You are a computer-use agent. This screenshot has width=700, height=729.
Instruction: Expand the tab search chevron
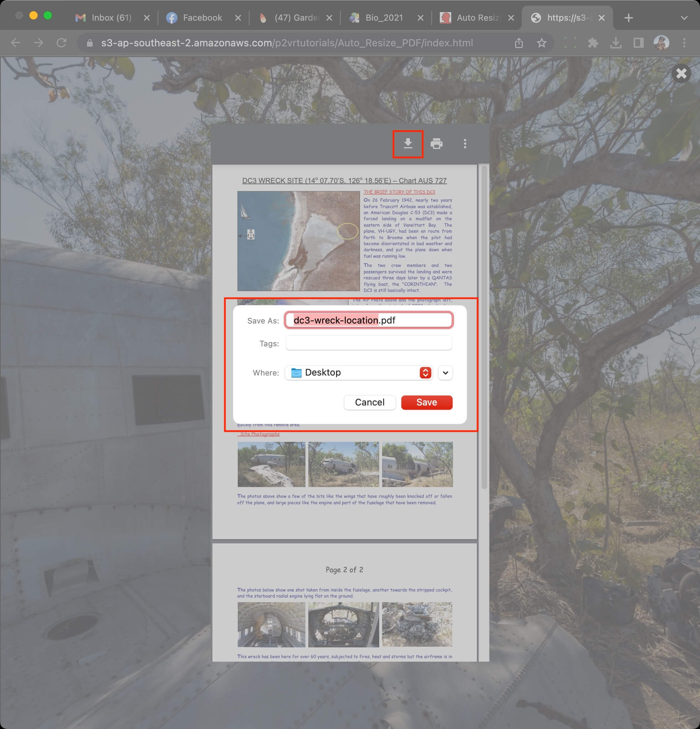pyautogui.click(x=684, y=17)
